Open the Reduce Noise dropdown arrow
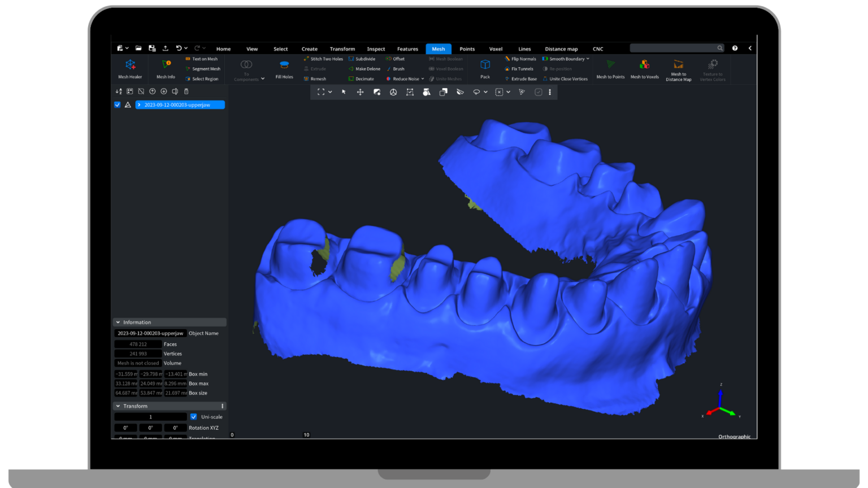 tap(422, 79)
